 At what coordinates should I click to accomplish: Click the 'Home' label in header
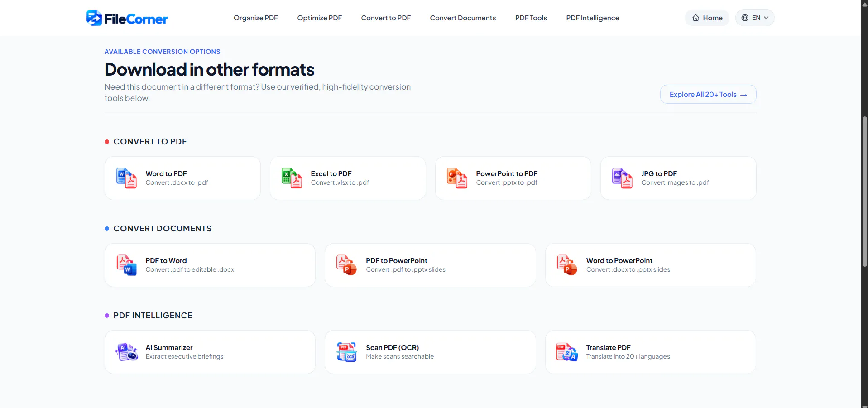[713, 18]
